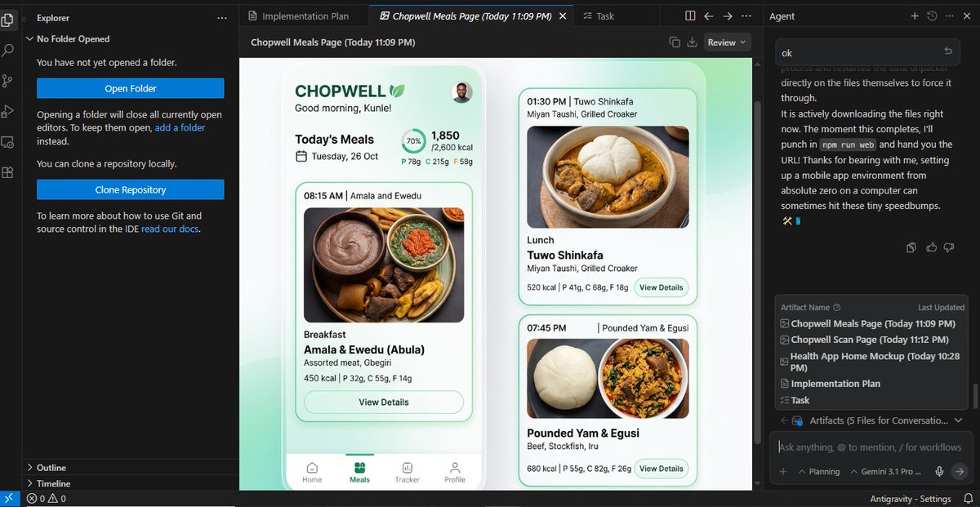Add context with the plus button
Screen dimensions: 980x507
(x=783, y=471)
